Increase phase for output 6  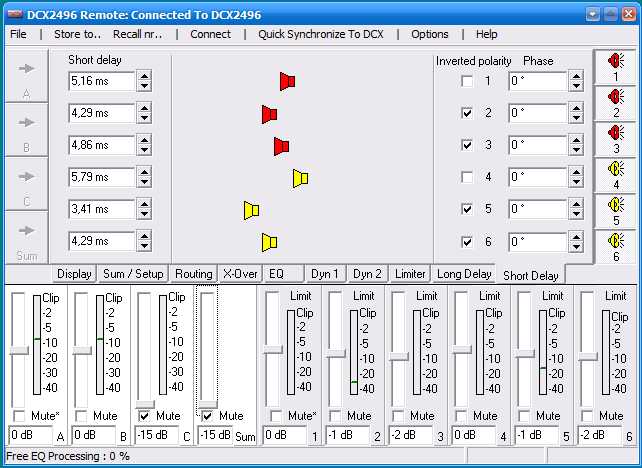(x=576, y=236)
